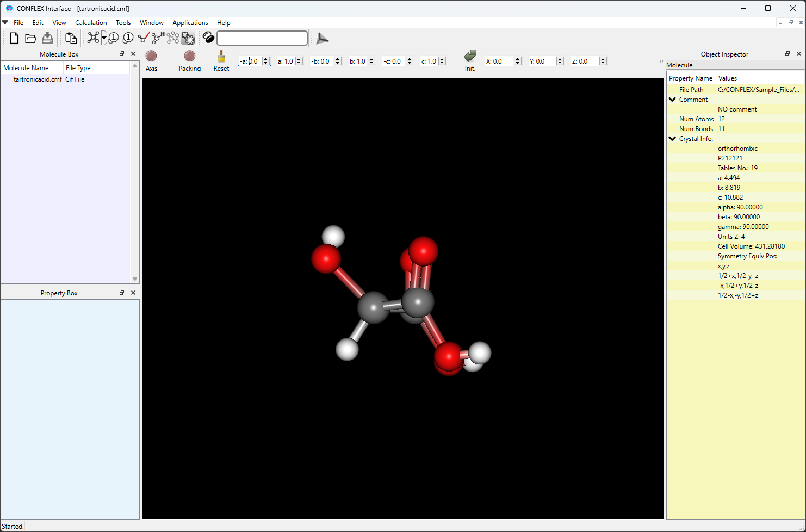The height and width of the screenshot is (532, 806).
Task: Collapse the Comment section in Object Inspector
Action: [x=673, y=100]
